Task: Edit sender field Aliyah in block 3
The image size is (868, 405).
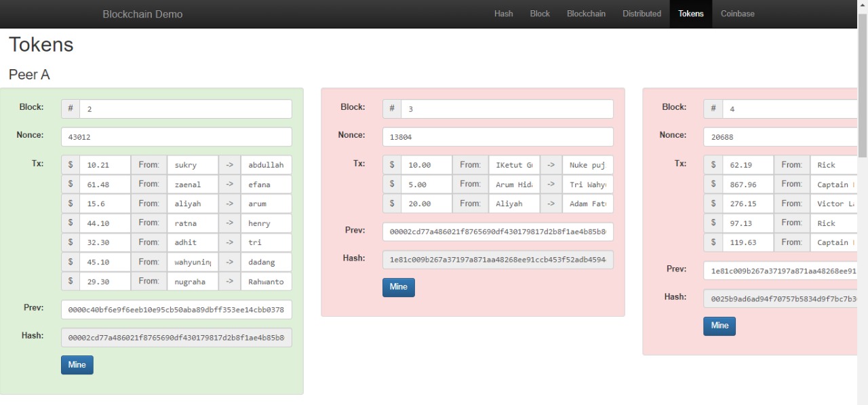Action: tap(514, 204)
